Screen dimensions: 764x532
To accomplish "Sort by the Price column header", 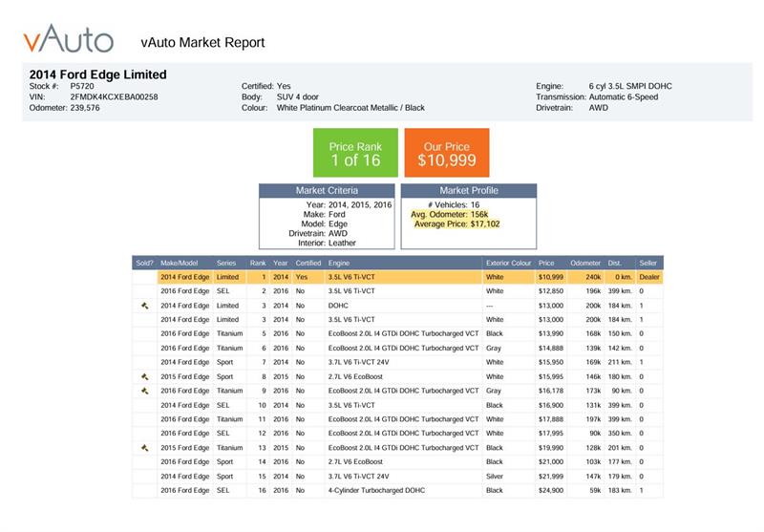I will tap(546, 263).
